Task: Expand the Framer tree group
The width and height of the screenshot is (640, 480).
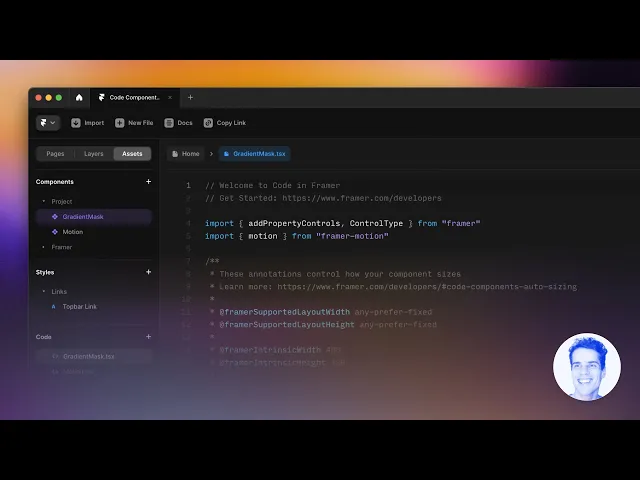Action: point(44,247)
